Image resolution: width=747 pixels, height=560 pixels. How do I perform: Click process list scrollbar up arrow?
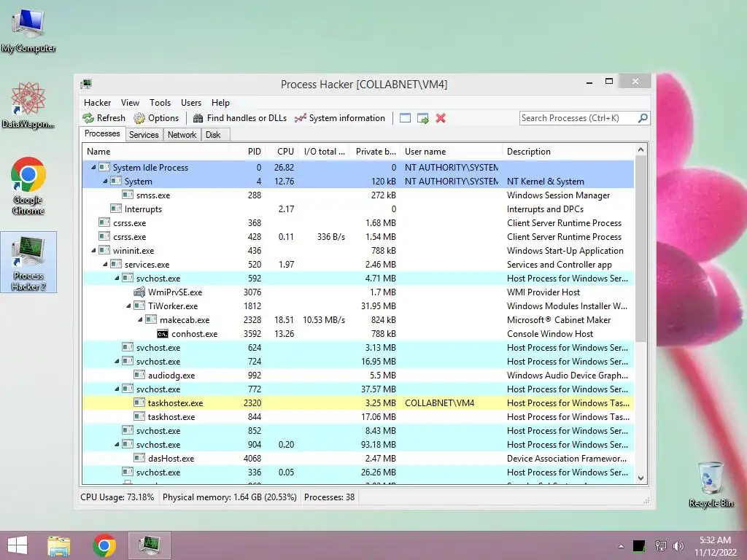640,150
